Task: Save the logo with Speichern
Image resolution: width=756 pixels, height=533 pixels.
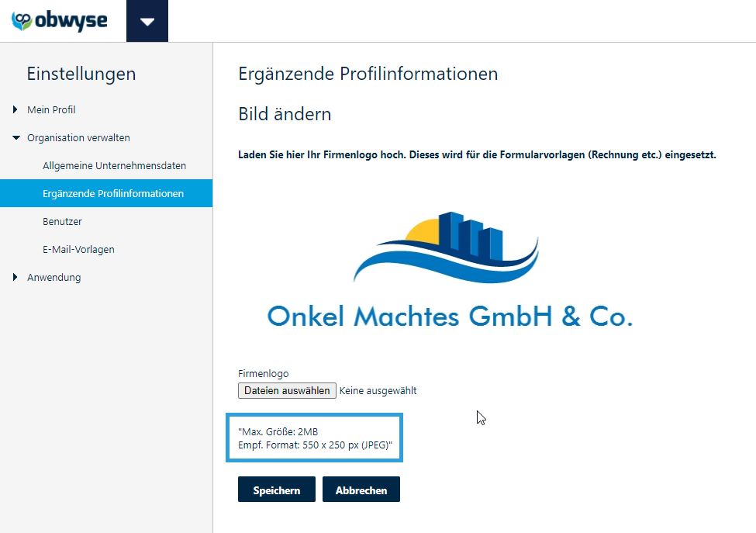Action: [277, 490]
